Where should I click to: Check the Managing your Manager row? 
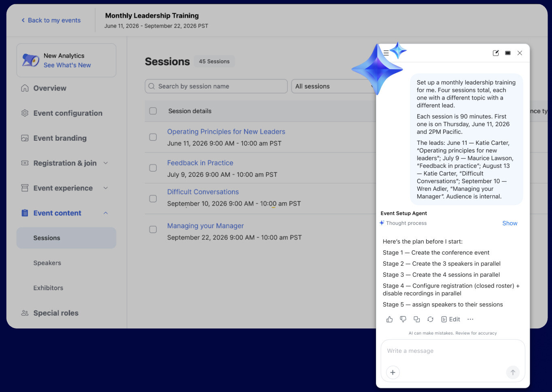click(x=153, y=229)
